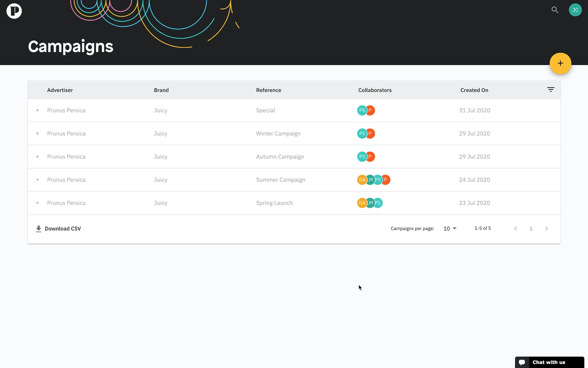Open the Special campaign reference
The height and width of the screenshot is (368, 588).
(x=266, y=110)
